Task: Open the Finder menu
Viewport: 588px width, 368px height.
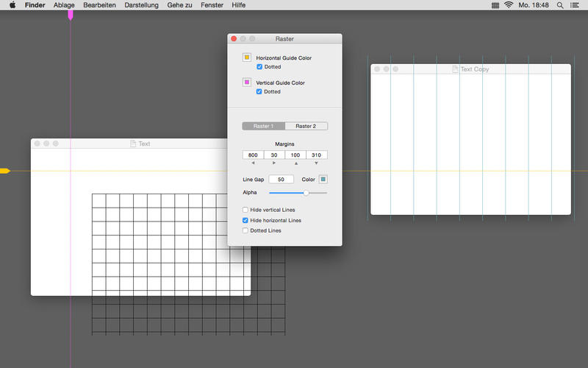Action: click(x=35, y=5)
